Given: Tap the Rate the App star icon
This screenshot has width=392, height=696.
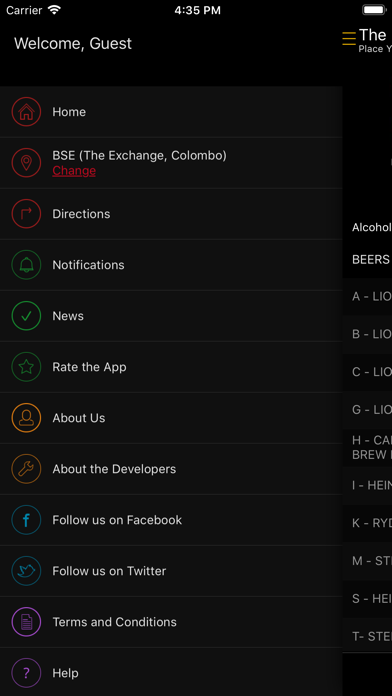Looking at the screenshot, I should [x=26, y=367].
